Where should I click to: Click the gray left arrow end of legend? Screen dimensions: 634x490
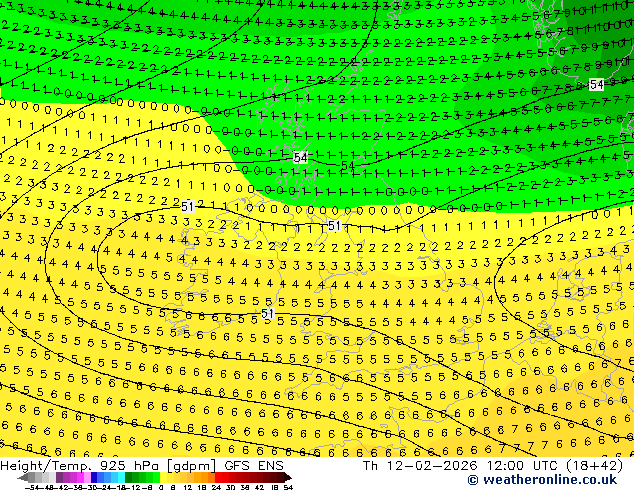pos(23,477)
